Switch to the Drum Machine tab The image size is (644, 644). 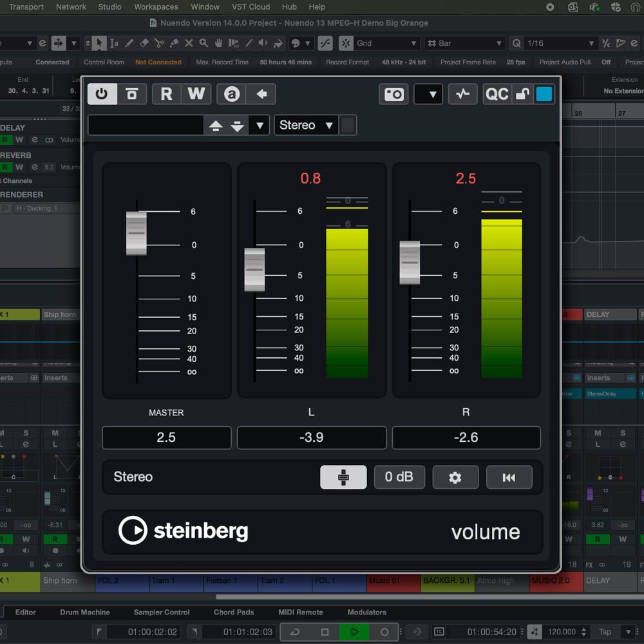tap(85, 612)
